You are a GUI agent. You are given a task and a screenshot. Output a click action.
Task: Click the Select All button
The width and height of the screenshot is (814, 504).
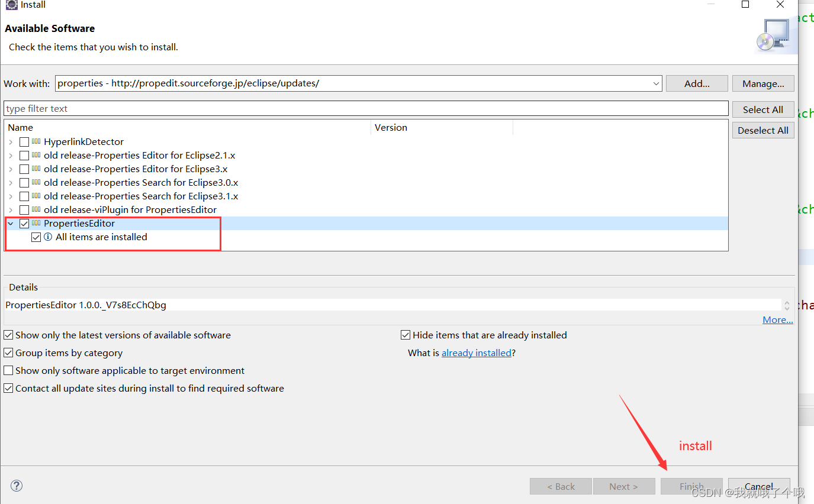[763, 109]
